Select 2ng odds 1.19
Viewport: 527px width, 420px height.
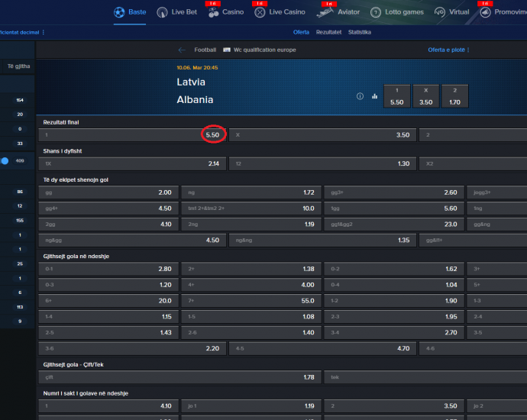click(x=251, y=224)
